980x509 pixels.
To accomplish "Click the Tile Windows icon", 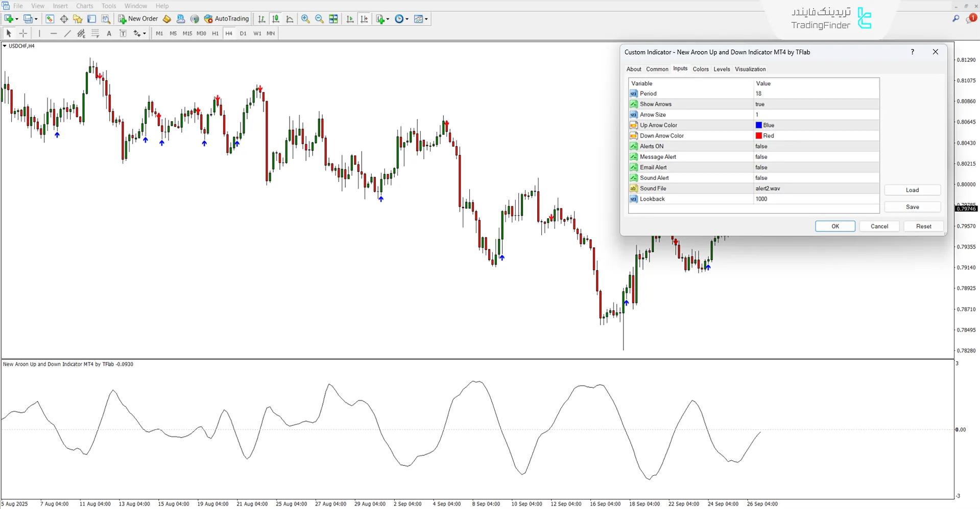I will [333, 19].
